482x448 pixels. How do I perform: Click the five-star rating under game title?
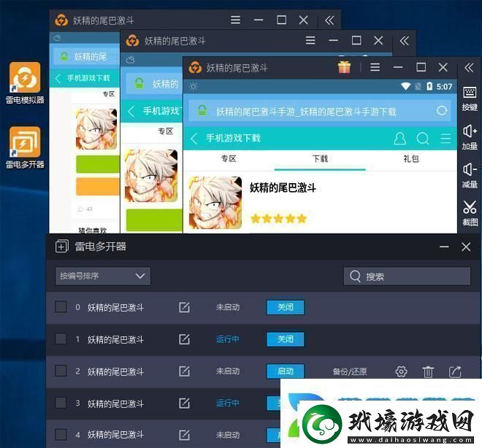278,219
